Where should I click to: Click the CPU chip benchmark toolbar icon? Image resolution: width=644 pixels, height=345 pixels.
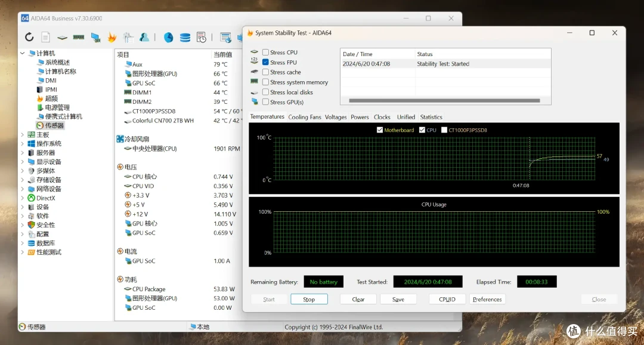click(x=62, y=38)
